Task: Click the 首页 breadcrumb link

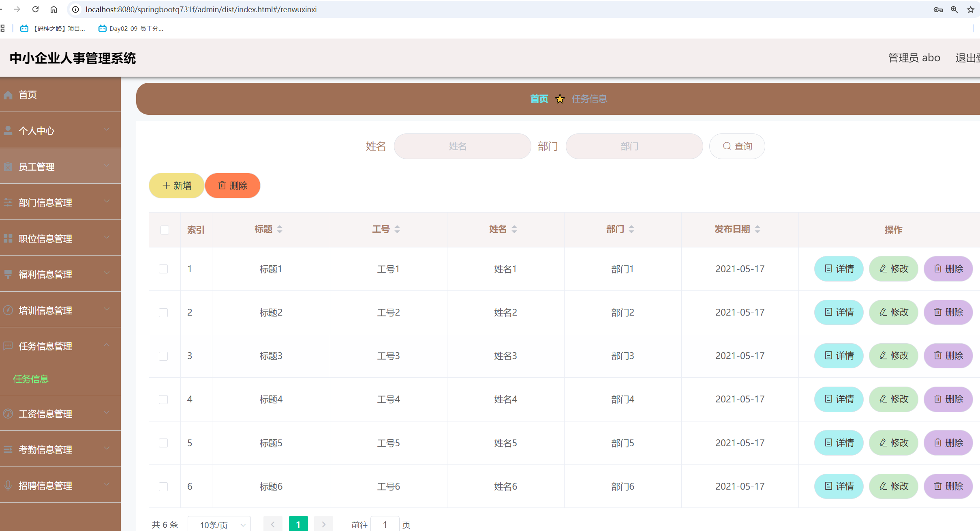Action: [539, 99]
